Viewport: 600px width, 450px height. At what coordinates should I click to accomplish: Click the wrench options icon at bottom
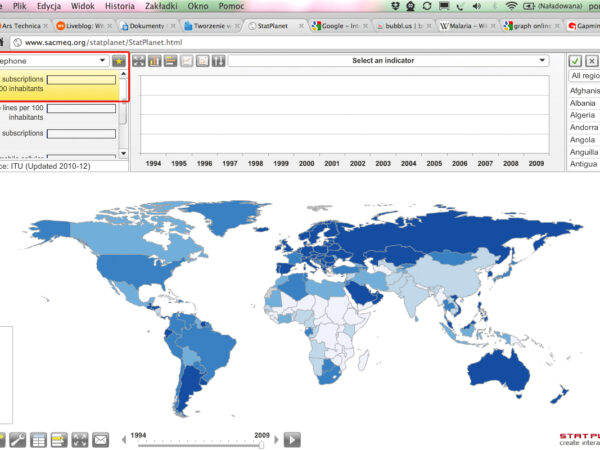click(x=17, y=439)
